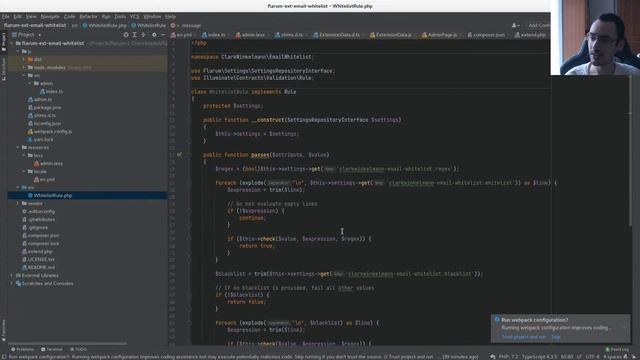The height and width of the screenshot is (360, 640).
Task: Switch to the AdminPage.js editor tab
Action: [x=440, y=35]
